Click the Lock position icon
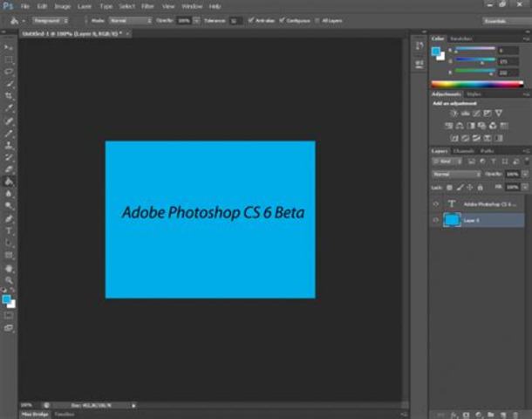This screenshot has height=419, width=532. (470, 188)
